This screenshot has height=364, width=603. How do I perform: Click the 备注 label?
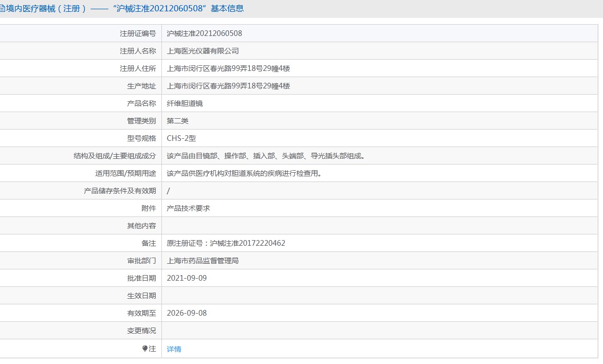tap(149, 243)
